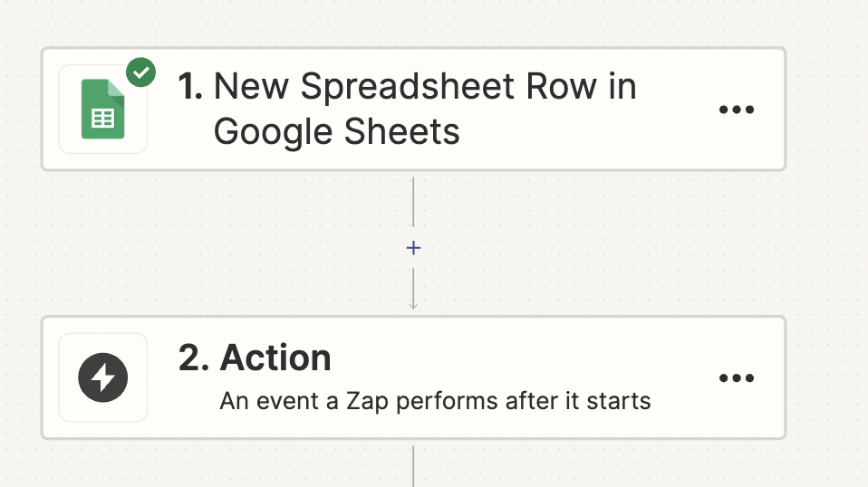Click the connector line below Action step

(413, 466)
